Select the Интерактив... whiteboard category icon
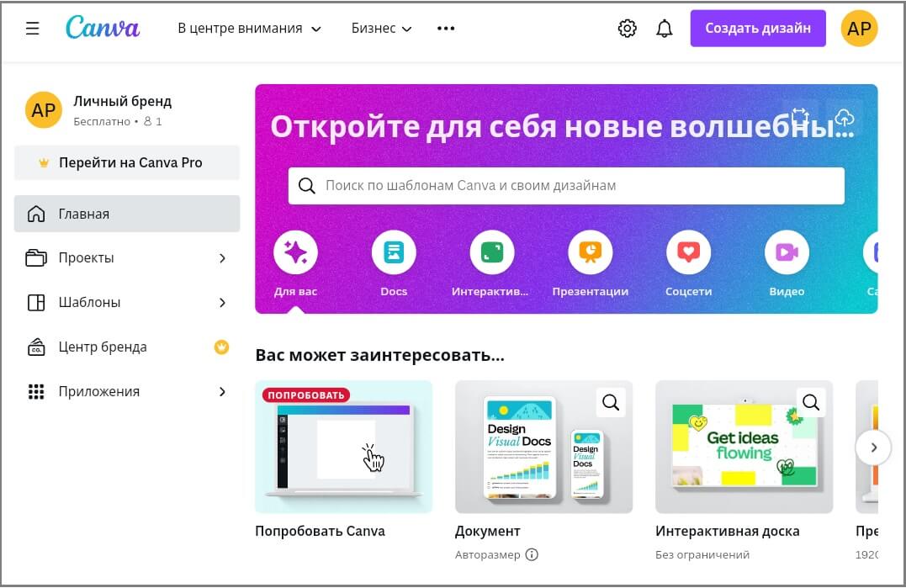906x588 pixels. [492, 252]
